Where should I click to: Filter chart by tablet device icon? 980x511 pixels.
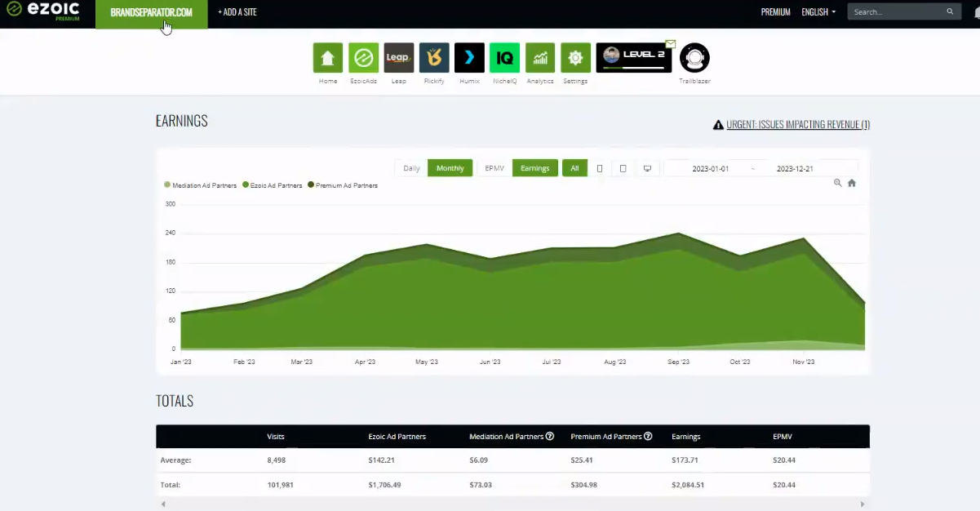pos(623,168)
